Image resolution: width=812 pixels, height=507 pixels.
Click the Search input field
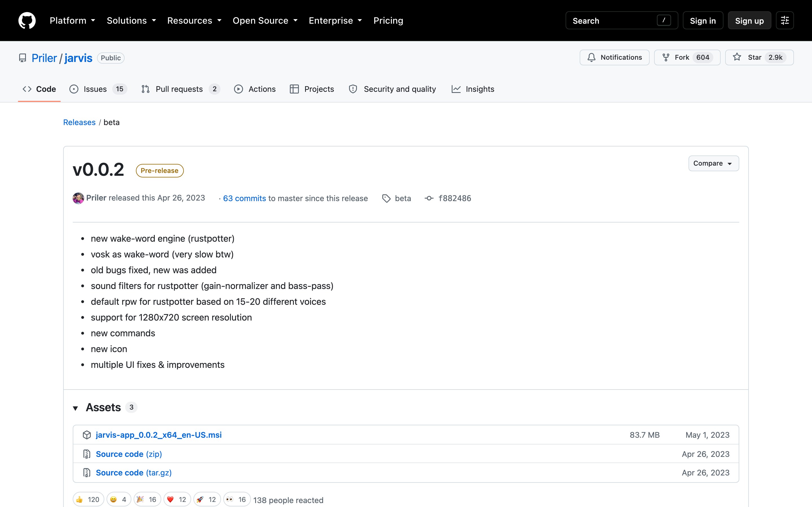pyautogui.click(x=621, y=21)
